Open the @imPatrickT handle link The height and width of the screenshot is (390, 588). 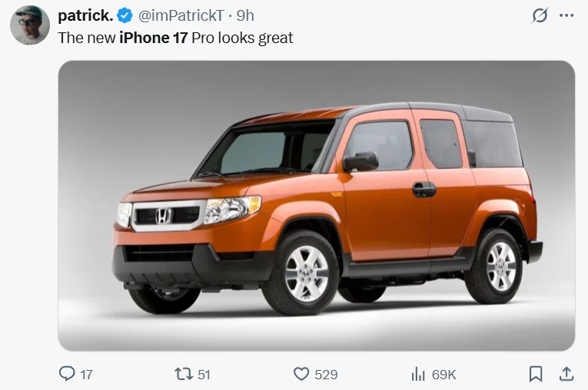tap(181, 15)
